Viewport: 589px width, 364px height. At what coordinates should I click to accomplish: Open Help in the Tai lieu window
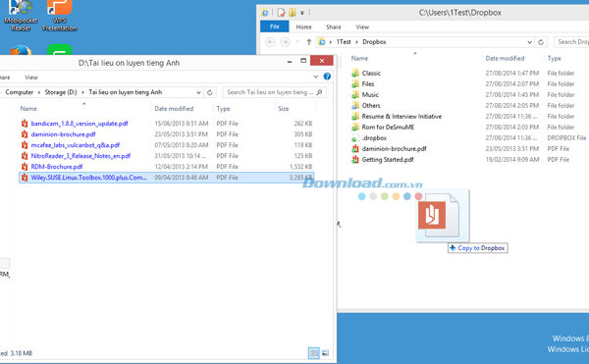point(327,77)
